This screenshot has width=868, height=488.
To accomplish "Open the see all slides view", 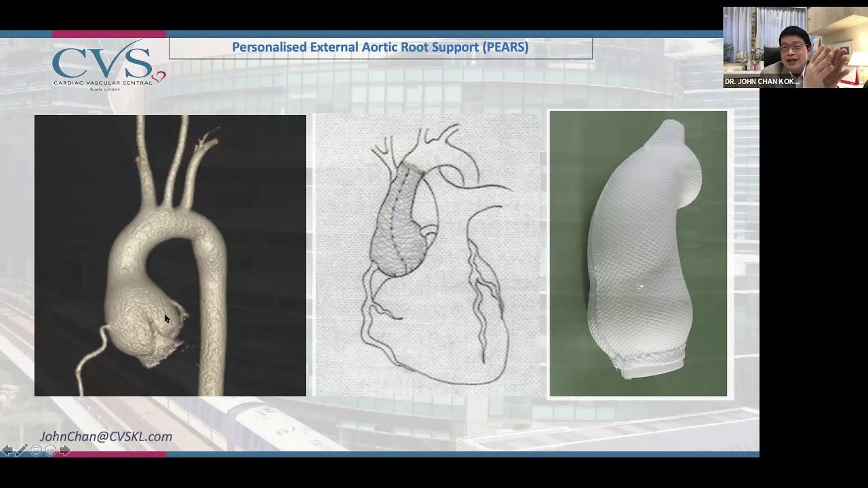I will click(36, 450).
